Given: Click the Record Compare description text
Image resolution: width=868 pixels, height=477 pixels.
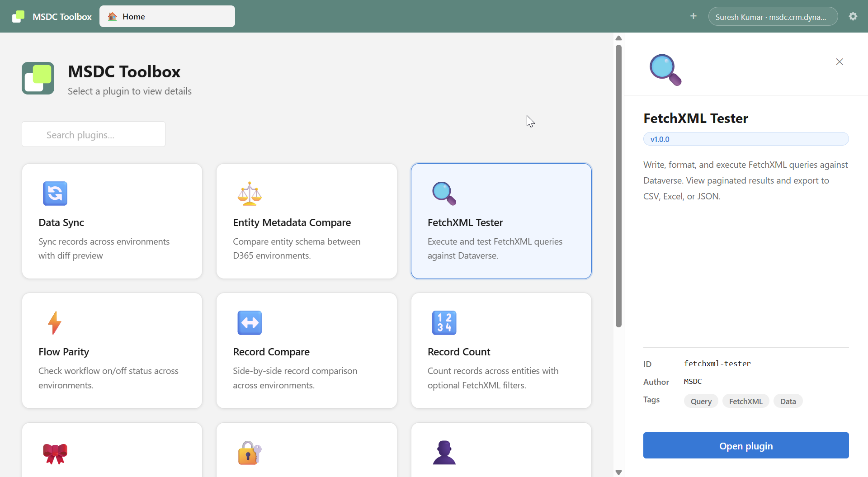Looking at the screenshot, I should [x=295, y=378].
